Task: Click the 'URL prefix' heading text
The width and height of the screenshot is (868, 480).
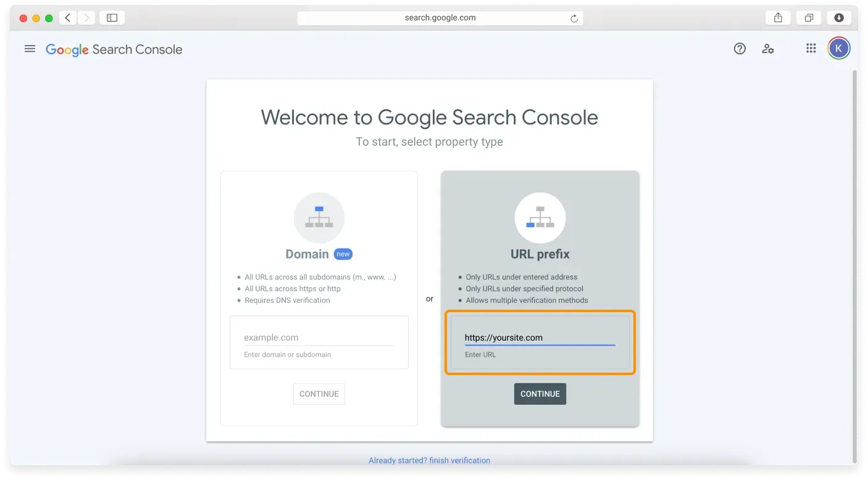Action: 540,254
